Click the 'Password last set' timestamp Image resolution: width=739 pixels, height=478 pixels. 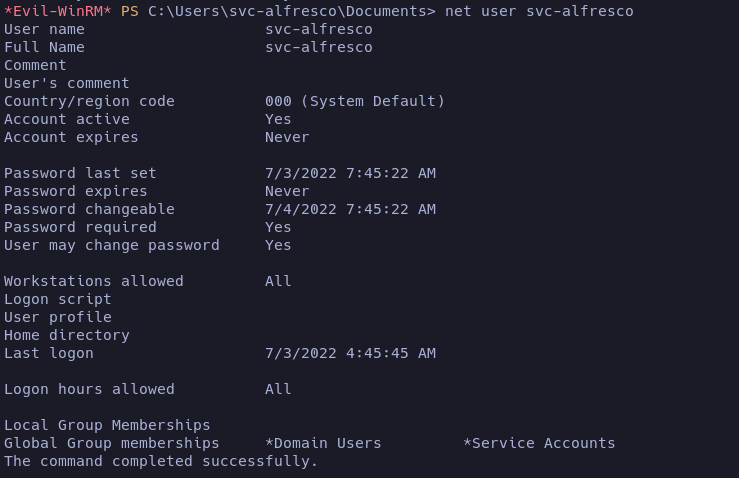tap(350, 173)
